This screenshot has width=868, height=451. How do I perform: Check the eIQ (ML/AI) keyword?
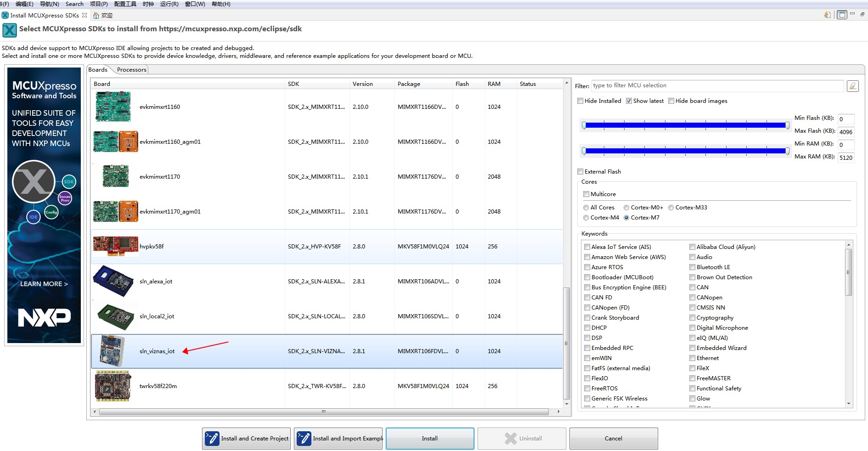point(693,338)
